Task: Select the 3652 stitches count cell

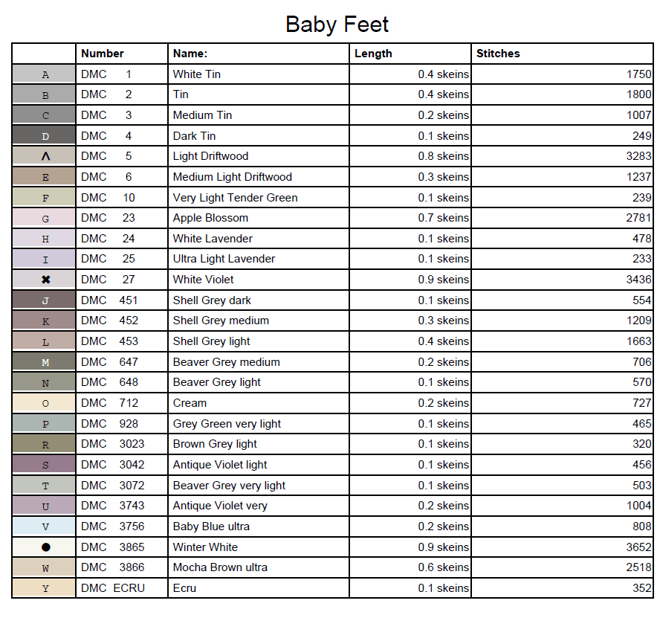Action: click(638, 547)
